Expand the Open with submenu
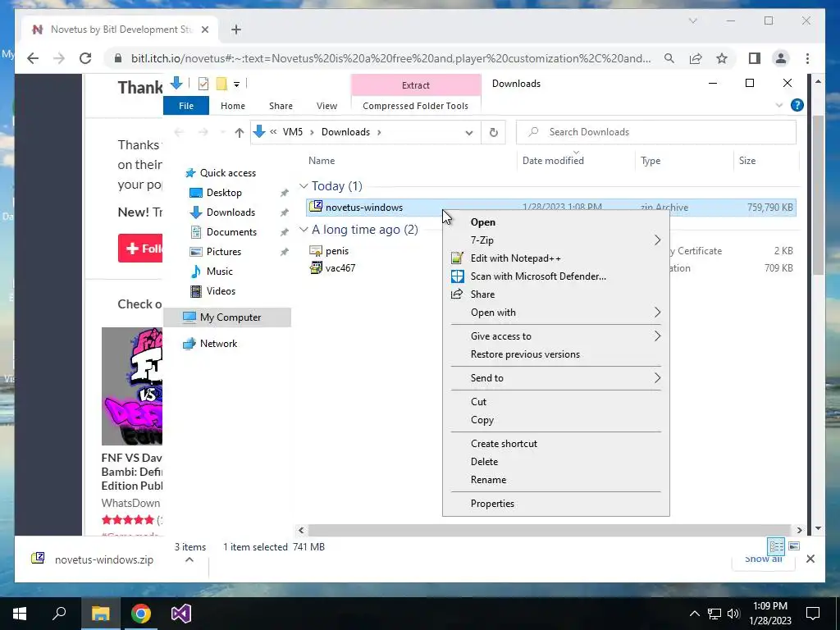The height and width of the screenshot is (630, 840). click(x=556, y=313)
